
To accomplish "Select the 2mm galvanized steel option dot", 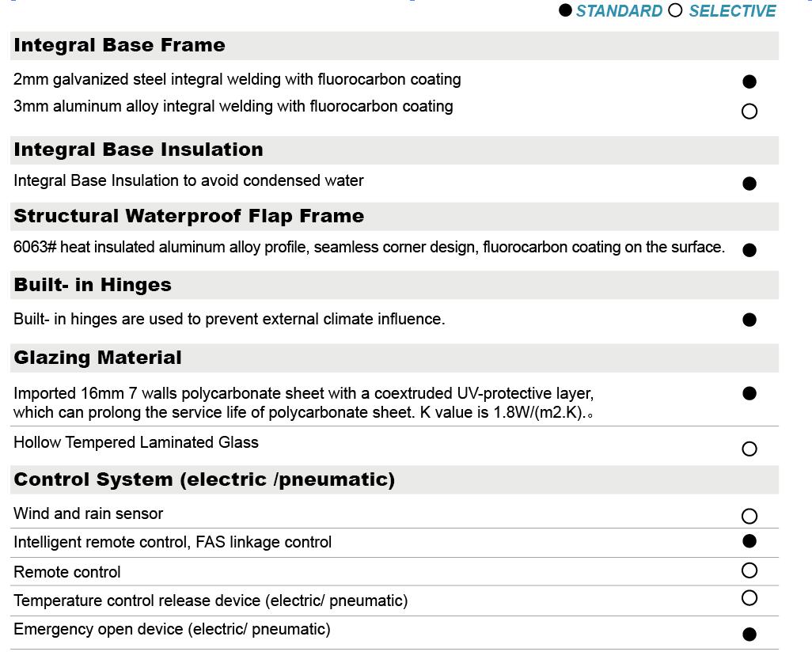I will pyautogui.click(x=749, y=81).
